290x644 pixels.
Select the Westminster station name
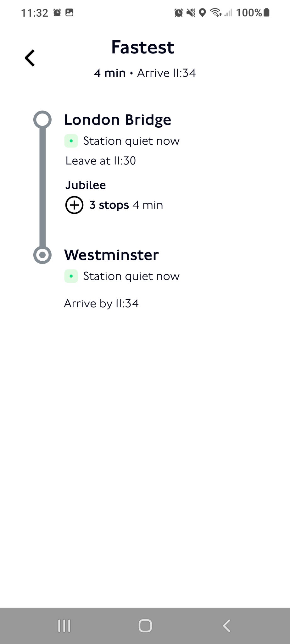point(111,255)
